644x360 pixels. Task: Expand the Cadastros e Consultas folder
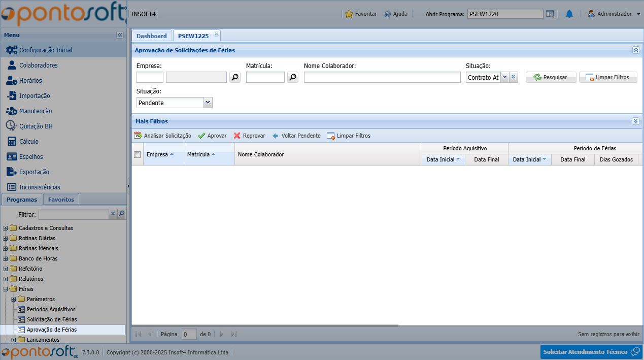[x=6, y=228]
